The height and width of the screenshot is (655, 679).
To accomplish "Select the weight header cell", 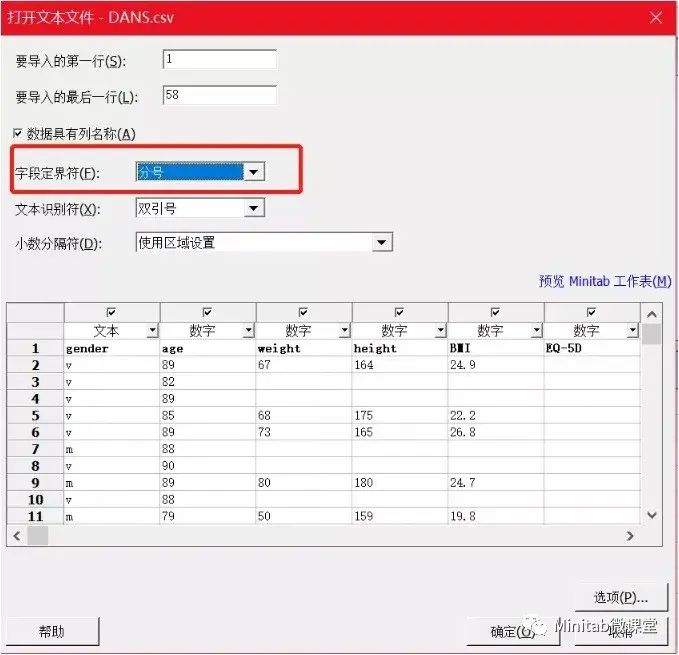I will (x=304, y=348).
